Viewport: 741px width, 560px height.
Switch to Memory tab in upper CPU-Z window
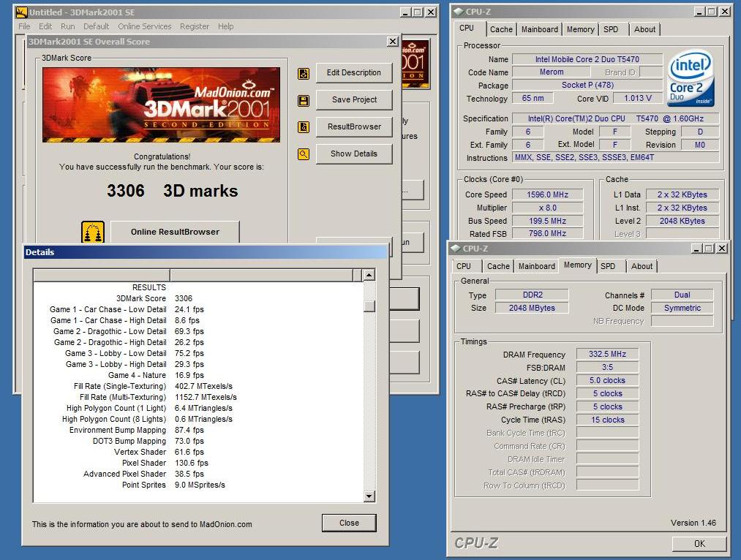point(580,29)
